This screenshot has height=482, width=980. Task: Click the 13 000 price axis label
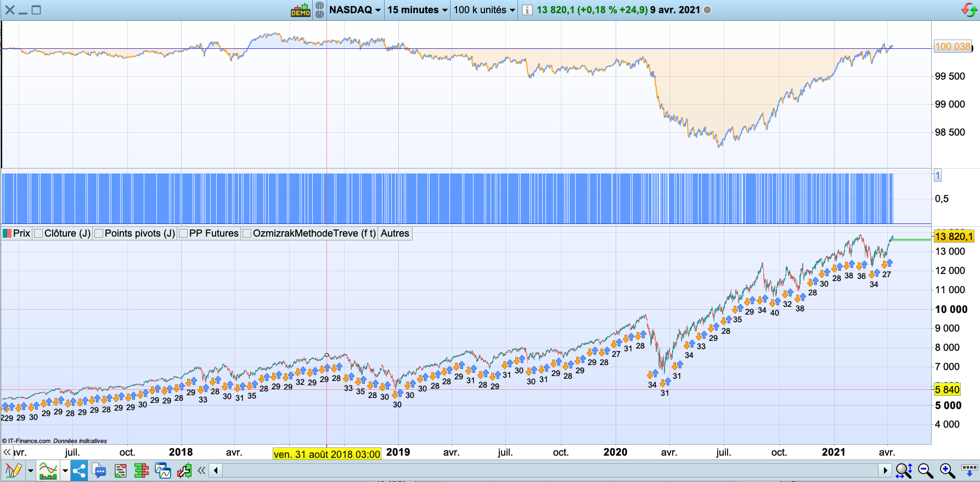(x=950, y=251)
